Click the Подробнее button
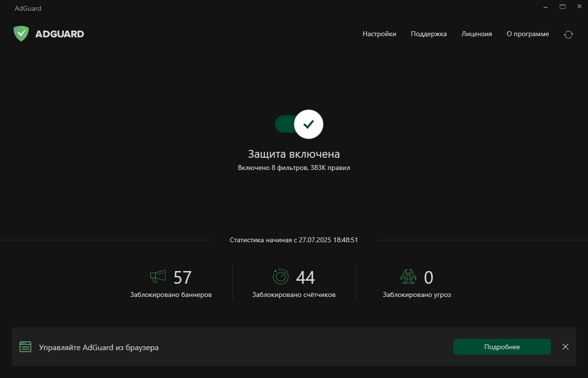The width and height of the screenshot is (588, 378). coord(502,347)
